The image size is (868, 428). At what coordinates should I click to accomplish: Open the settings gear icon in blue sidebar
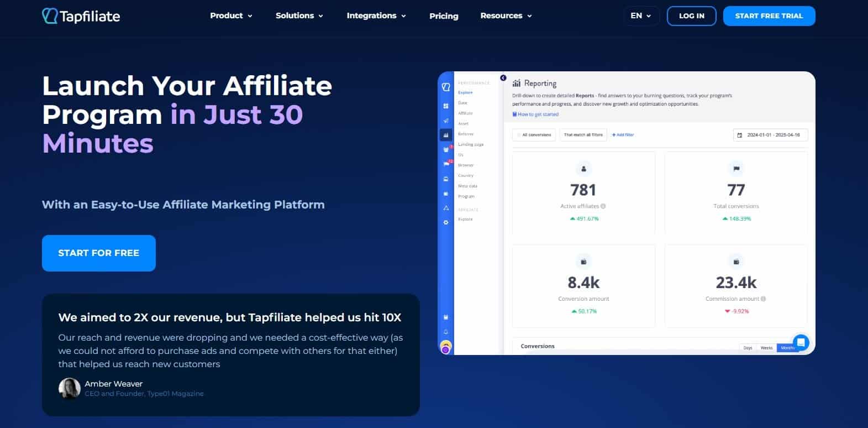[446, 222]
